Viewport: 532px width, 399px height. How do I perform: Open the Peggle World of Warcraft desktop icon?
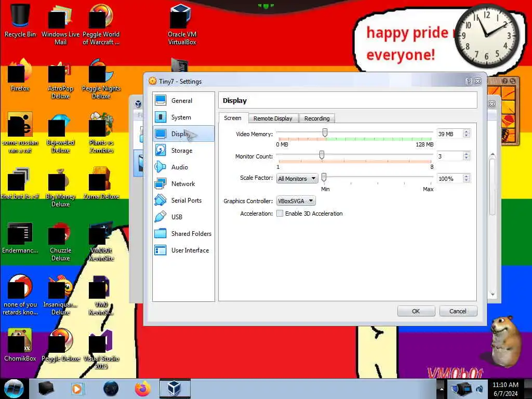(x=101, y=24)
